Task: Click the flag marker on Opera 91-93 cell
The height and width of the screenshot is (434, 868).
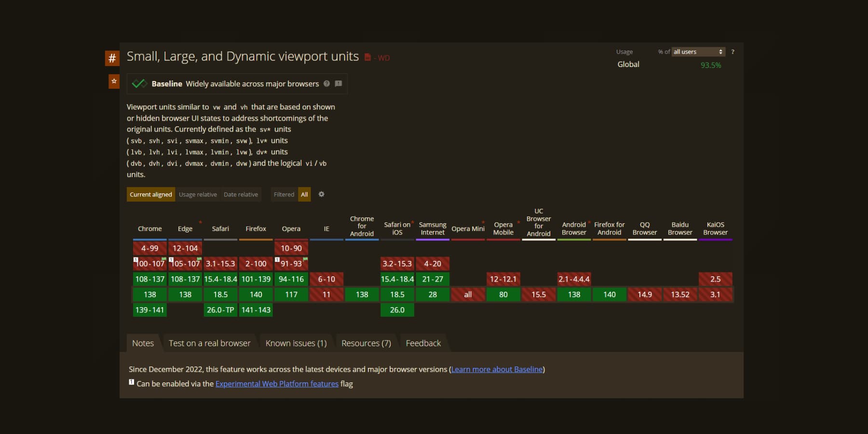Action: click(305, 259)
